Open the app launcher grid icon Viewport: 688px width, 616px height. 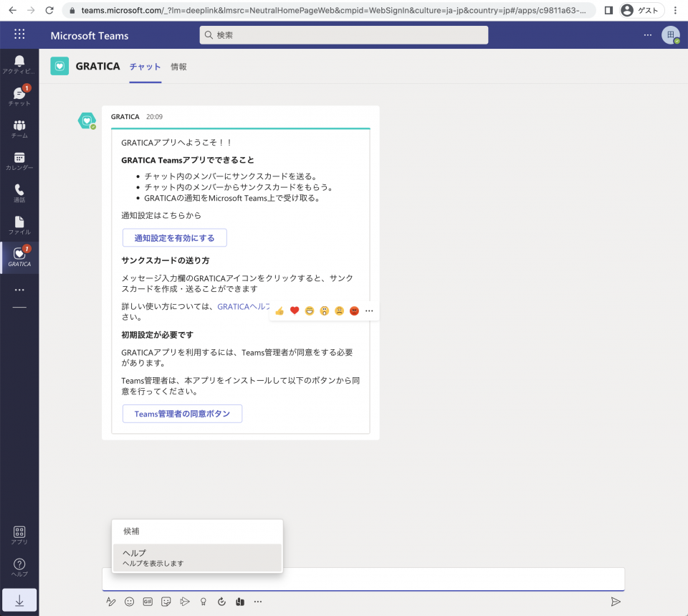tap(19, 34)
